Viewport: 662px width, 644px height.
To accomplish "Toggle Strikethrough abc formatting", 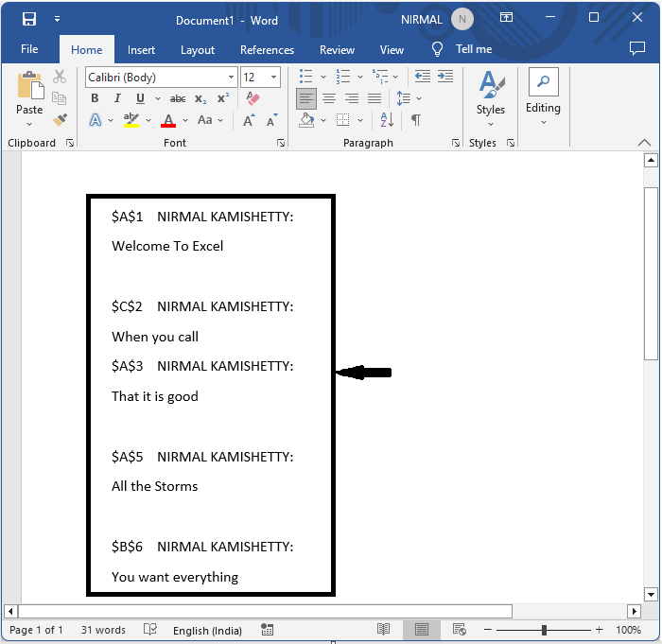I will [x=178, y=98].
